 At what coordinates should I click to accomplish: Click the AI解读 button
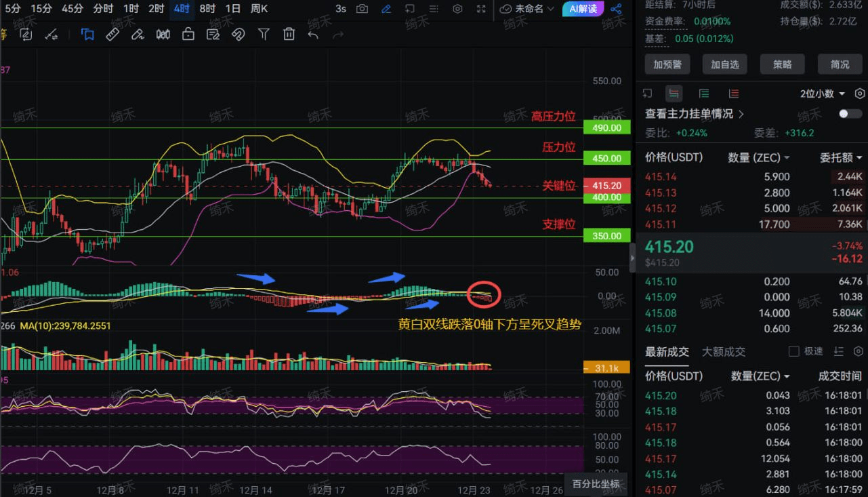tap(583, 9)
